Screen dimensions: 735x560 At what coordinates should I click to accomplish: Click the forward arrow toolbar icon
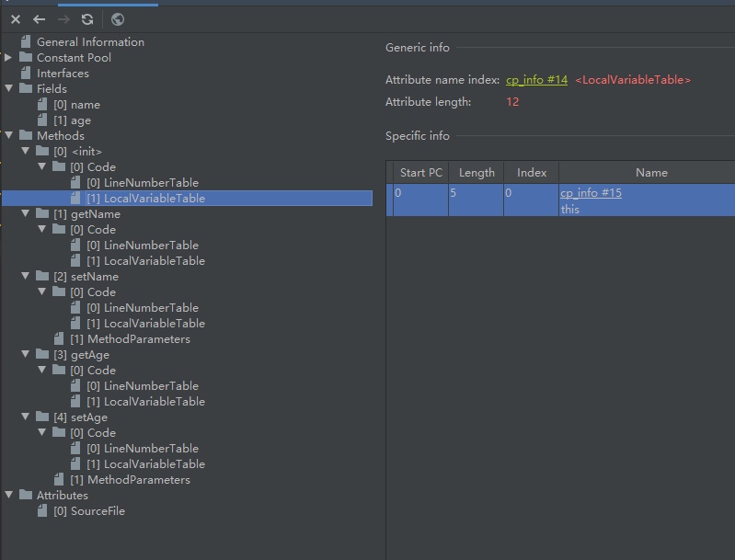coord(63,19)
